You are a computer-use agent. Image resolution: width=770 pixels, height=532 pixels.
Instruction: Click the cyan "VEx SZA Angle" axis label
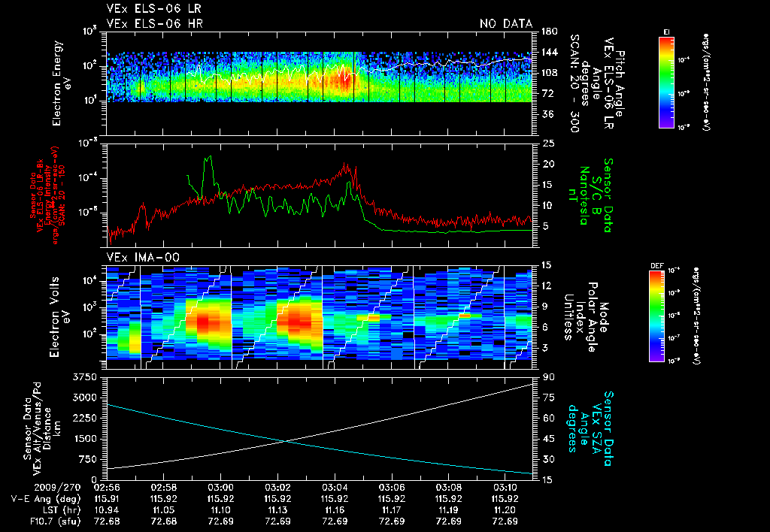(591, 428)
